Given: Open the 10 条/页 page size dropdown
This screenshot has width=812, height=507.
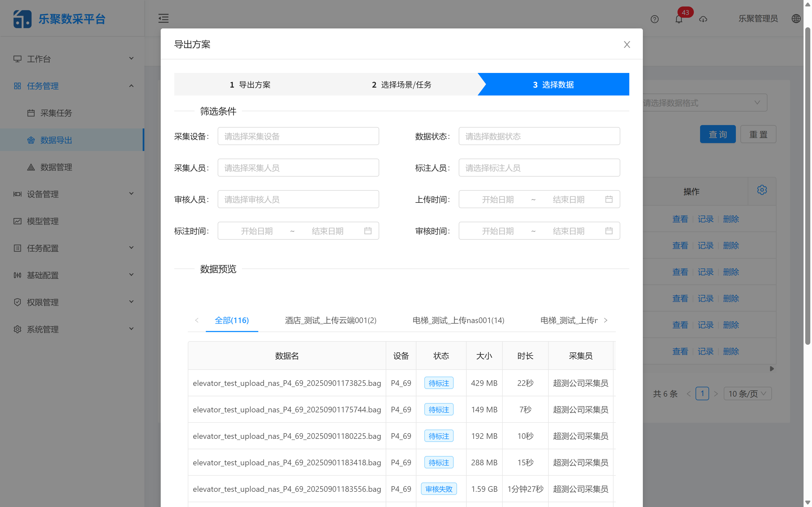Looking at the screenshot, I should point(748,394).
